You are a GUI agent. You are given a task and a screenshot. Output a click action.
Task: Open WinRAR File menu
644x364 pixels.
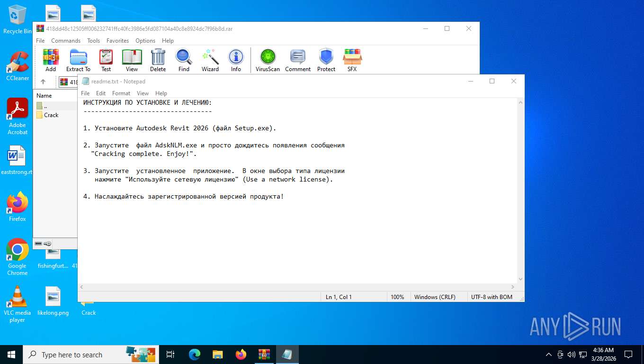coord(40,41)
